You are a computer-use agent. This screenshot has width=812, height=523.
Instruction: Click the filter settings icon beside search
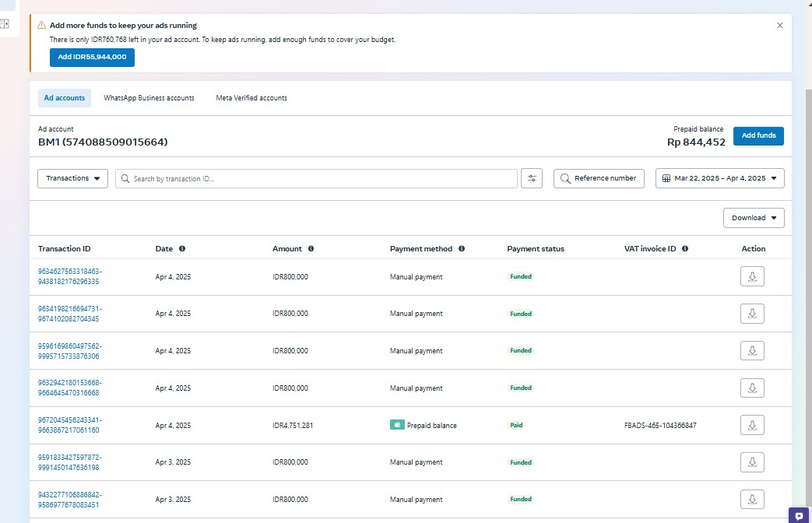(532, 178)
